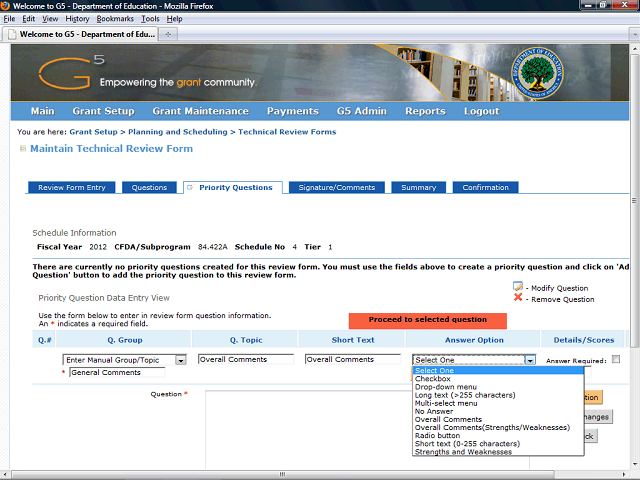The height and width of the screenshot is (480, 640).
Task: Open the tab list dropdown arrow
Action: (634, 34)
